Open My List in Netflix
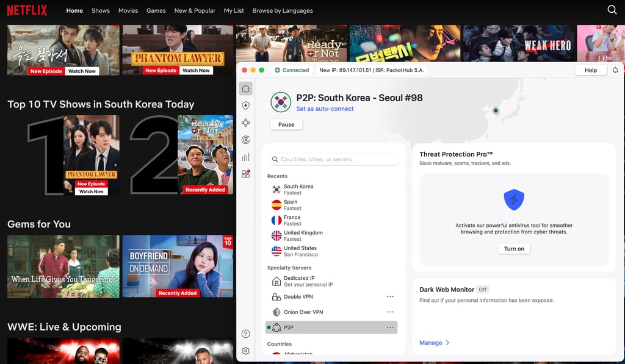625x364 pixels. [x=234, y=11]
